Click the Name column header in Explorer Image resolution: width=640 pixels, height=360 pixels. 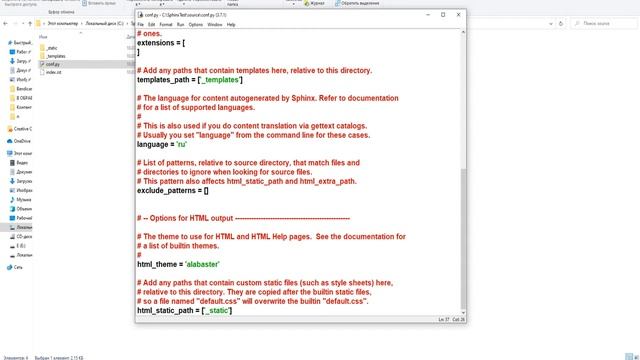[43, 37]
